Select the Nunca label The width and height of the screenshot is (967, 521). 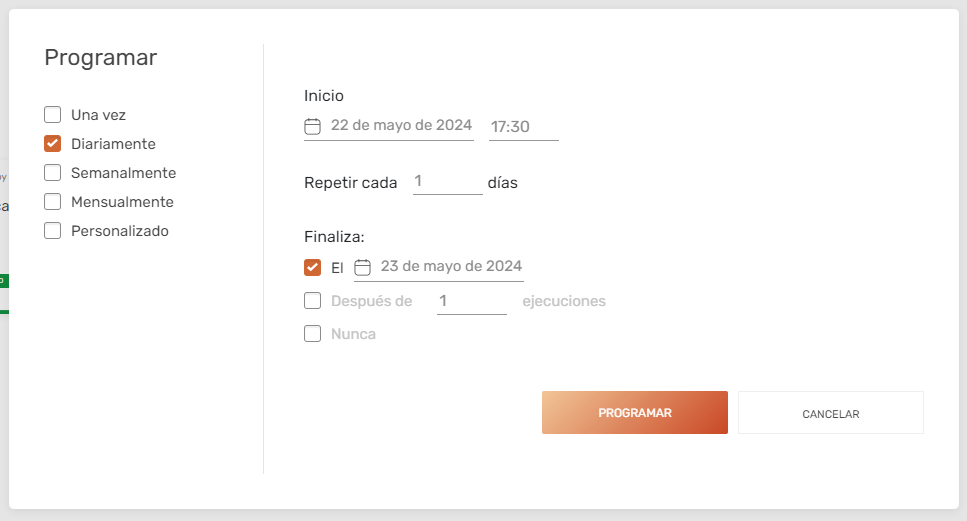click(353, 334)
